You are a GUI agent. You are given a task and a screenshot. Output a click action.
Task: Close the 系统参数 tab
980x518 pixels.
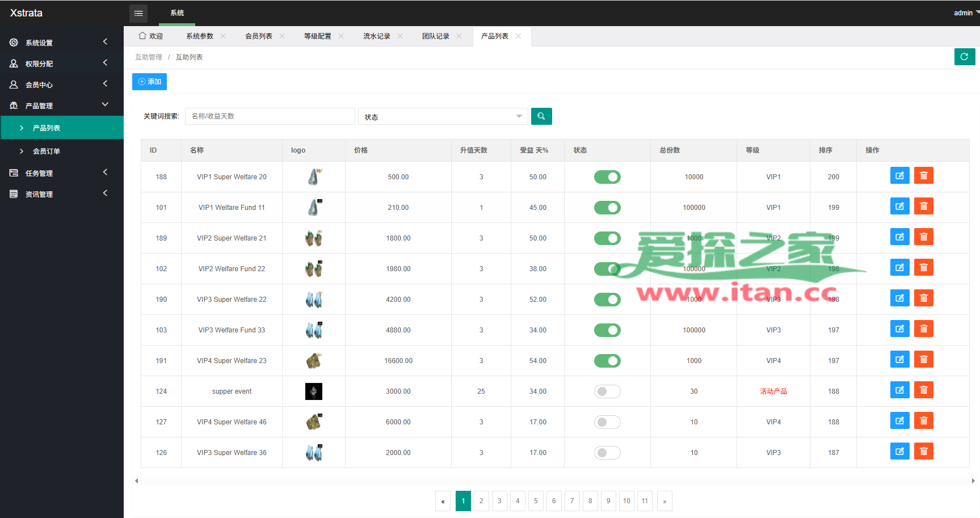pos(223,36)
